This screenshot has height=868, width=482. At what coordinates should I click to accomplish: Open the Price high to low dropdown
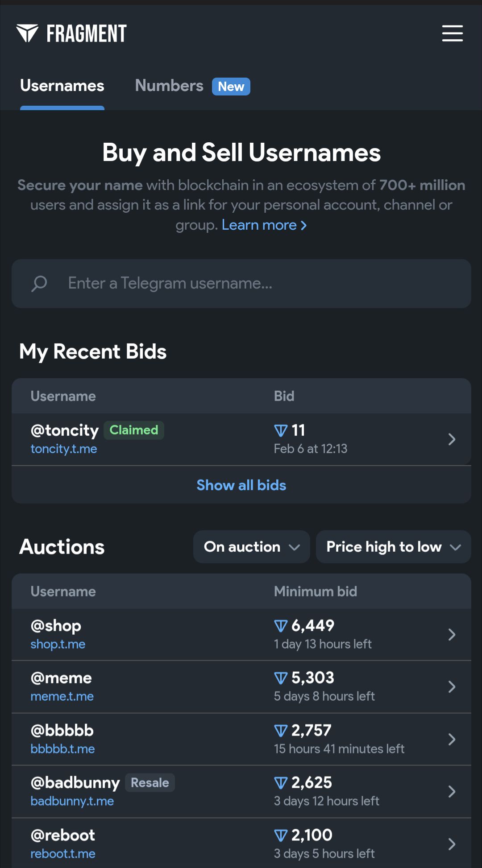(x=393, y=547)
